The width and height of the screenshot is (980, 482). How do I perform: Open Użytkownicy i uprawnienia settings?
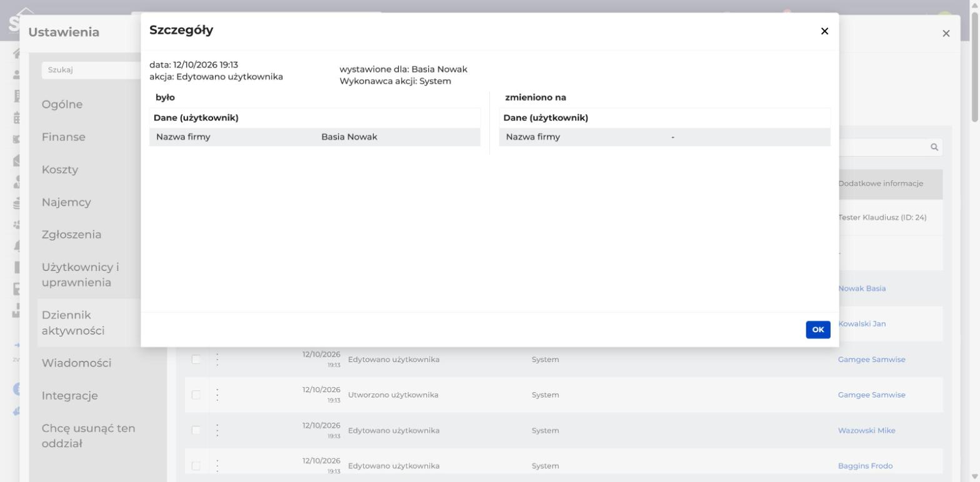click(80, 275)
